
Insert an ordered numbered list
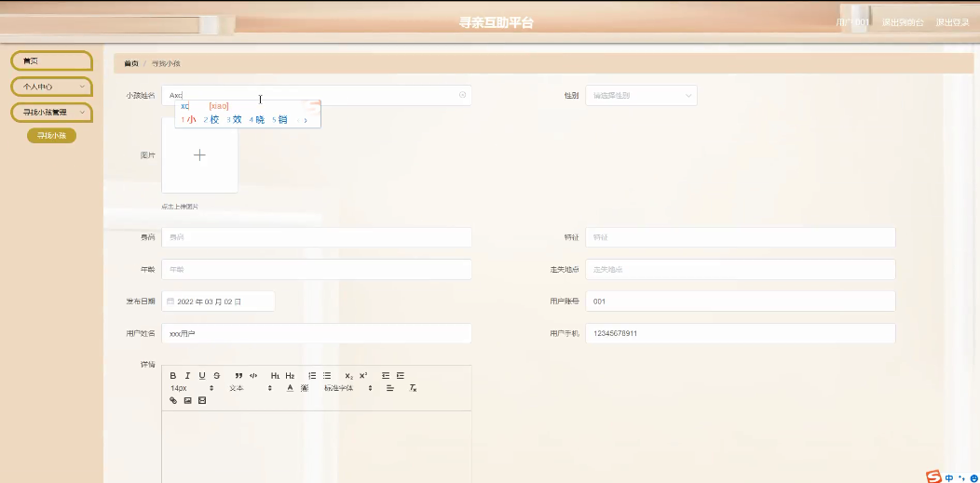click(312, 376)
